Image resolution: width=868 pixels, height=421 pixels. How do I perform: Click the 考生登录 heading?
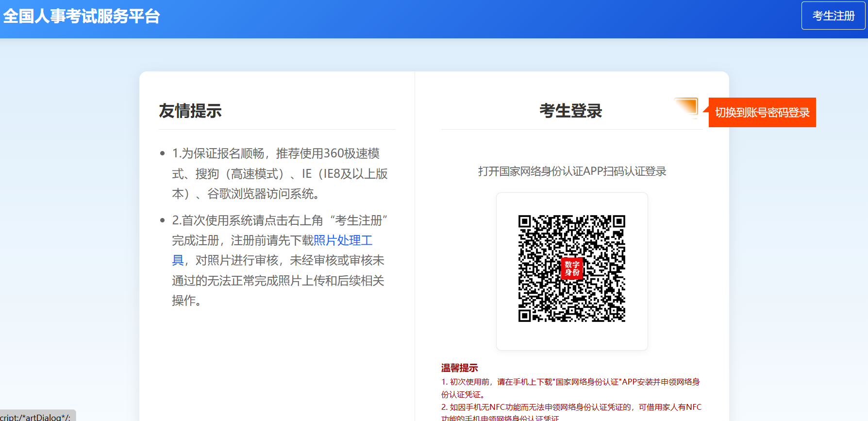click(571, 111)
